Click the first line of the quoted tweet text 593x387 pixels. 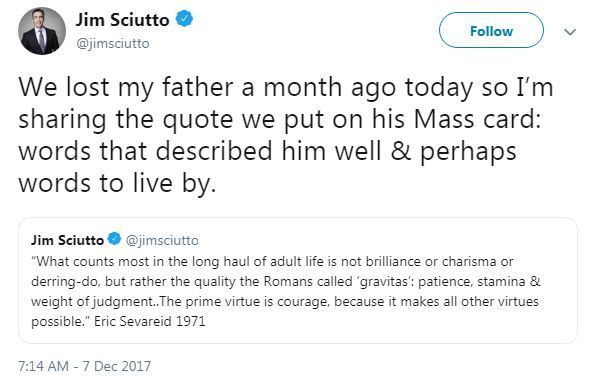point(272,261)
